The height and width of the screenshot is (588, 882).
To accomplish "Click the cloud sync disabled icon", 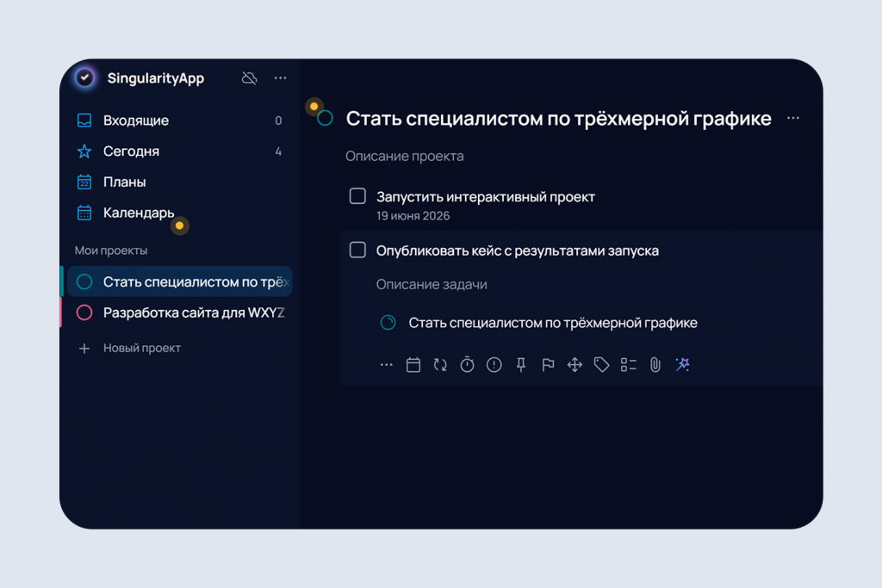I will coord(249,77).
